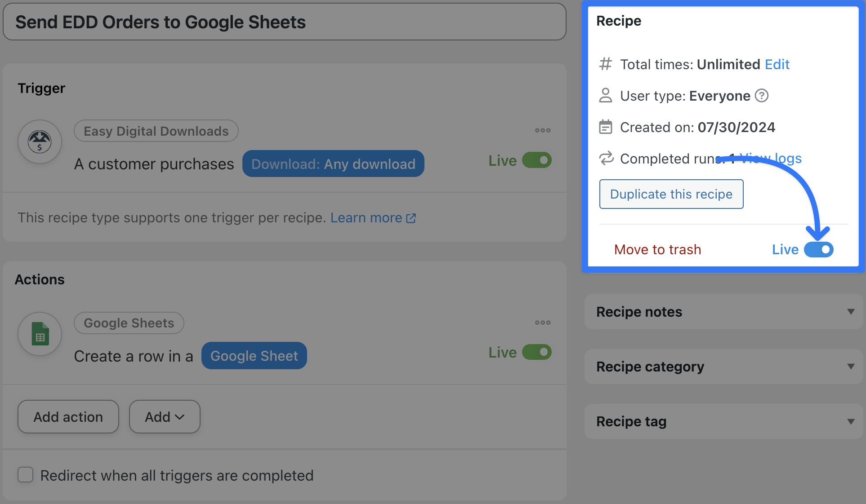This screenshot has height=504, width=866.
Task: Open the Google Sheets action options menu
Action: click(x=543, y=323)
